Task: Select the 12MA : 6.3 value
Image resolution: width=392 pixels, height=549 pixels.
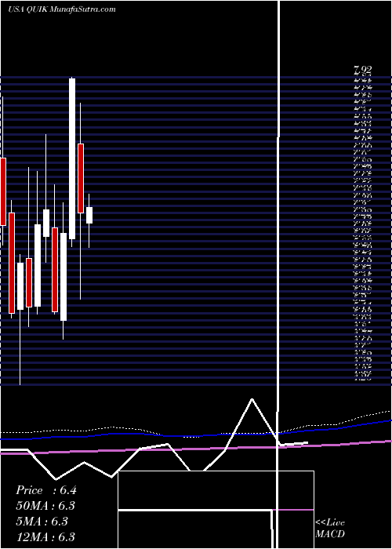Action: tap(45, 536)
